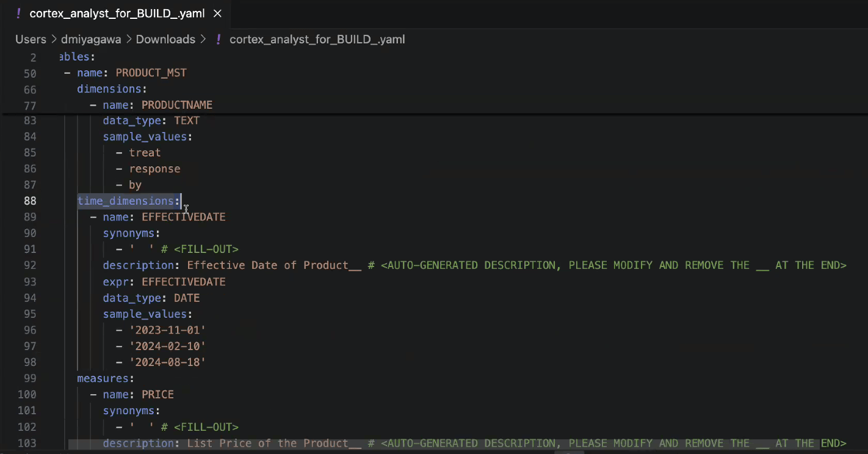Jump to sticky line 'name: PRODUCT_MST'
The image size is (868, 454).
click(x=132, y=73)
